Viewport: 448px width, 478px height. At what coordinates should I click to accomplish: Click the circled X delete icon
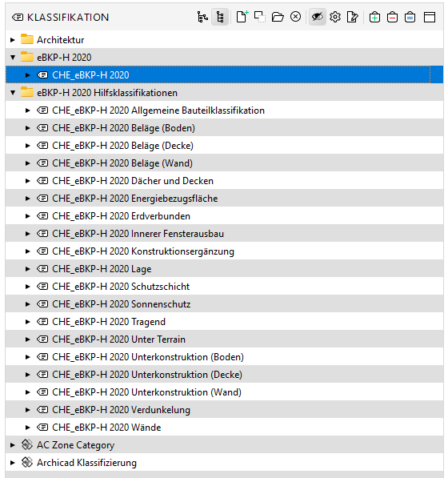(x=295, y=17)
